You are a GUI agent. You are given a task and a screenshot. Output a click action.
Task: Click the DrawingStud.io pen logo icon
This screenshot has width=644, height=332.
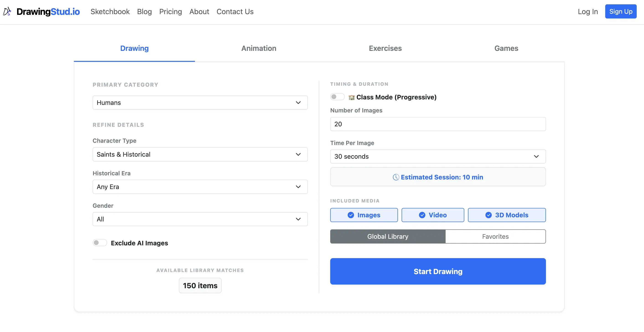pyautogui.click(x=7, y=11)
